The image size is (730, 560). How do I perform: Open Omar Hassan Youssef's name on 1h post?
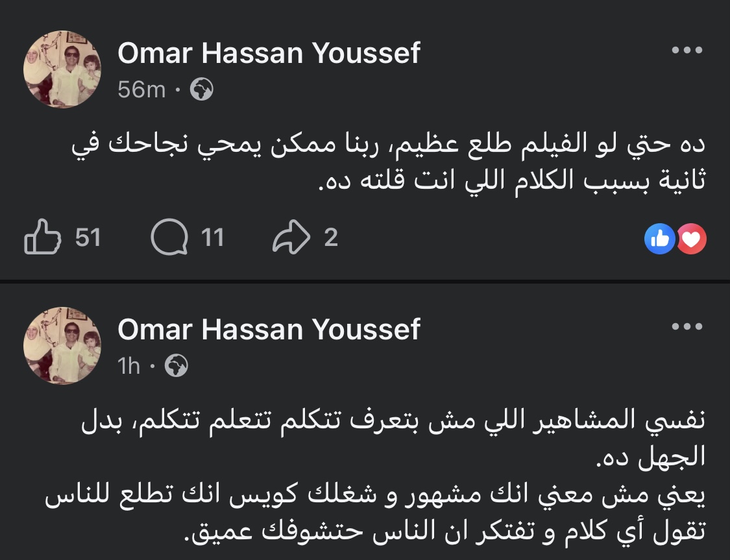[269, 330]
